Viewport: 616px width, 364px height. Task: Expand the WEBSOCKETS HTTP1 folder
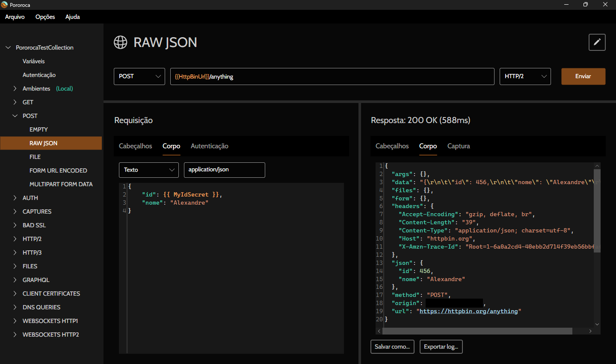(x=15, y=321)
